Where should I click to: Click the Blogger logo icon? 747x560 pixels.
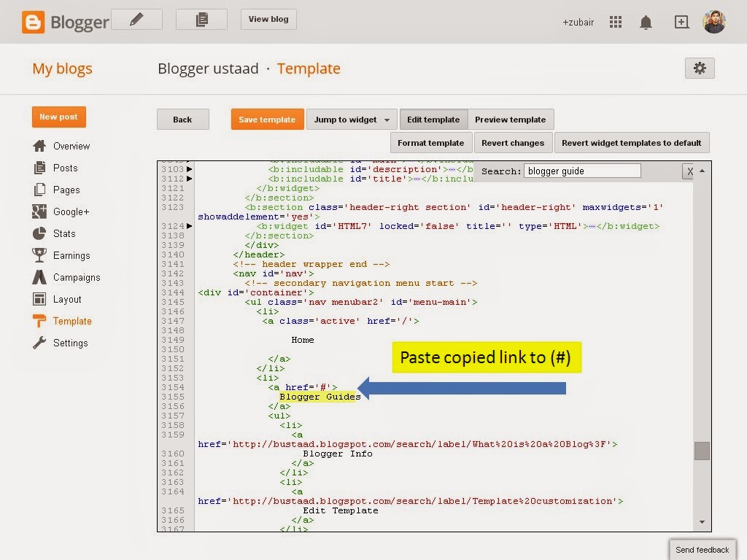pyautogui.click(x=33, y=22)
